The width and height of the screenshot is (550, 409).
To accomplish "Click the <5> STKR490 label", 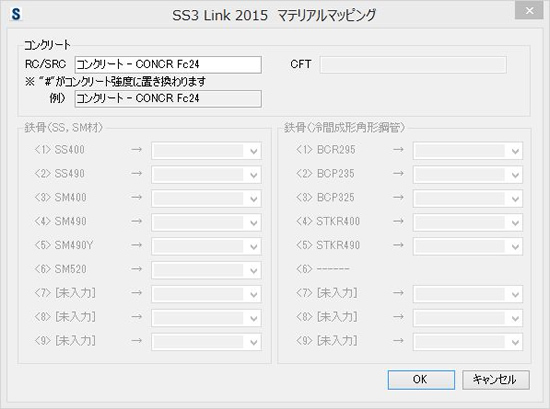I will (x=328, y=245).
